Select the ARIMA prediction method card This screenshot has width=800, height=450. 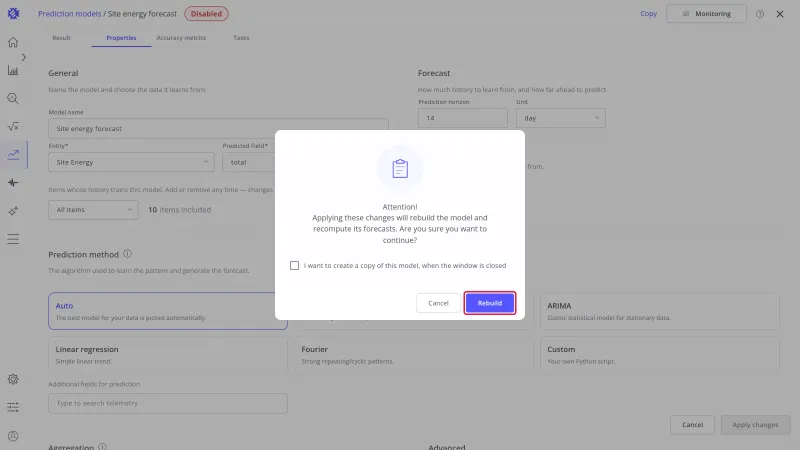(x=660, y=311)
